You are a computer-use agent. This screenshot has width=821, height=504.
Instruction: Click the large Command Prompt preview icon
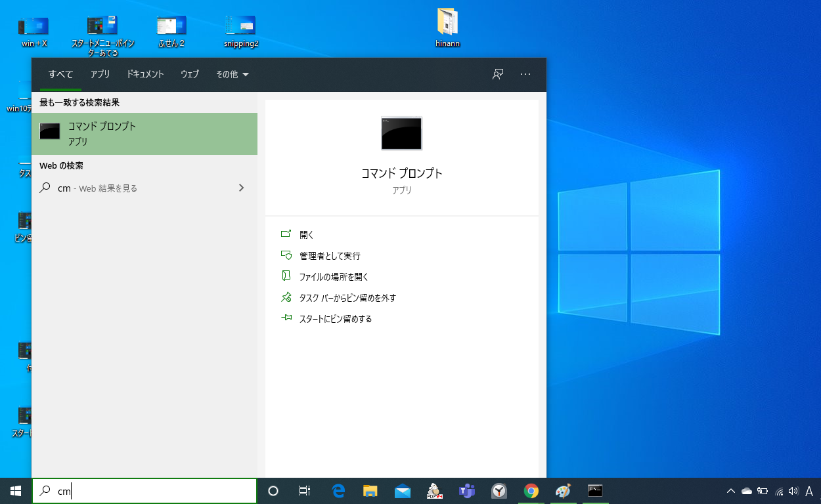402,134
